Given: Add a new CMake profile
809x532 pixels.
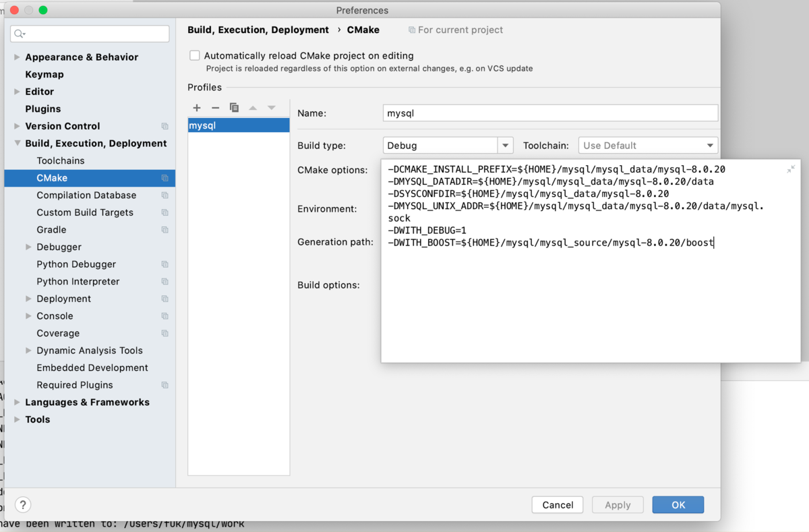Looking at the screenshot, I should pos(197,108).
